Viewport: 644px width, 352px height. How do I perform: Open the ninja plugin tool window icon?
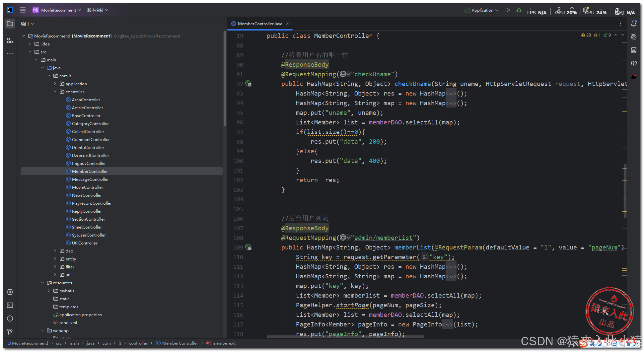click(634, 77)
